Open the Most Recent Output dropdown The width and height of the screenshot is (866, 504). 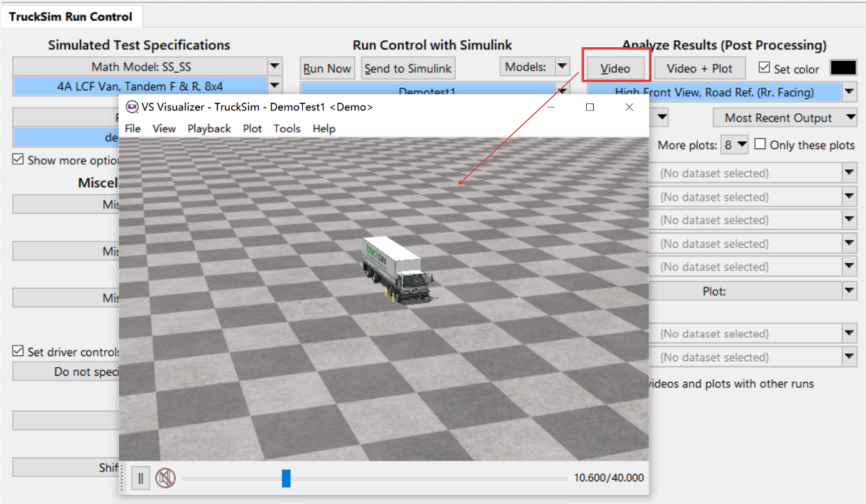tap(785, 117)
